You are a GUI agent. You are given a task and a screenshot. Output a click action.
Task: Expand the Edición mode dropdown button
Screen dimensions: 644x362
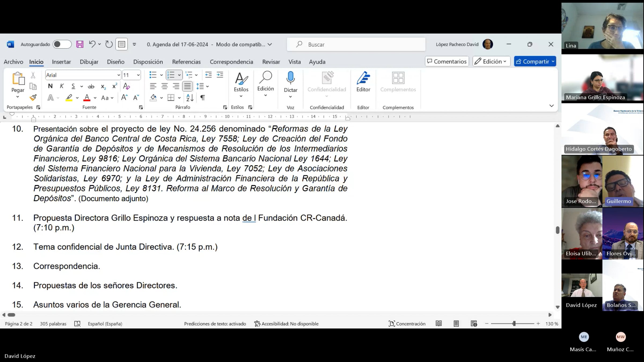click(x=491, y=61)
